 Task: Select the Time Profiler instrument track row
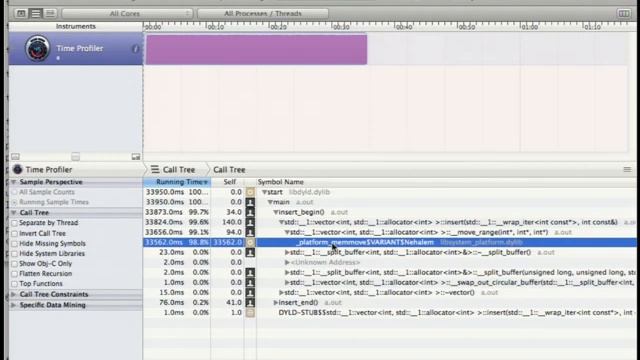[76, 49]
